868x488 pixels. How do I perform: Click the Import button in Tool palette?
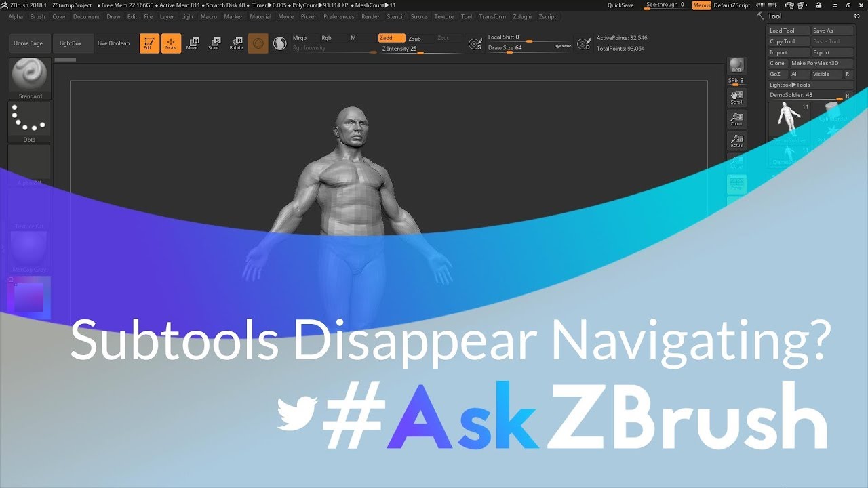click(x=789, y=52)
